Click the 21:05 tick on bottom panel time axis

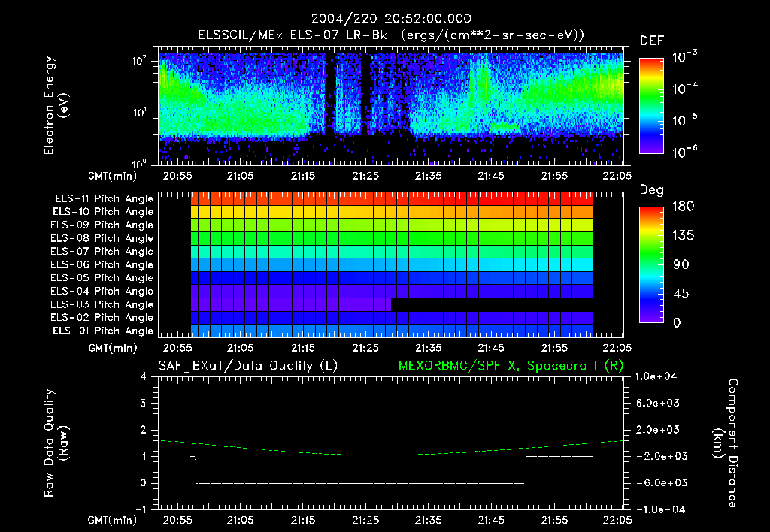pos(240,520)
